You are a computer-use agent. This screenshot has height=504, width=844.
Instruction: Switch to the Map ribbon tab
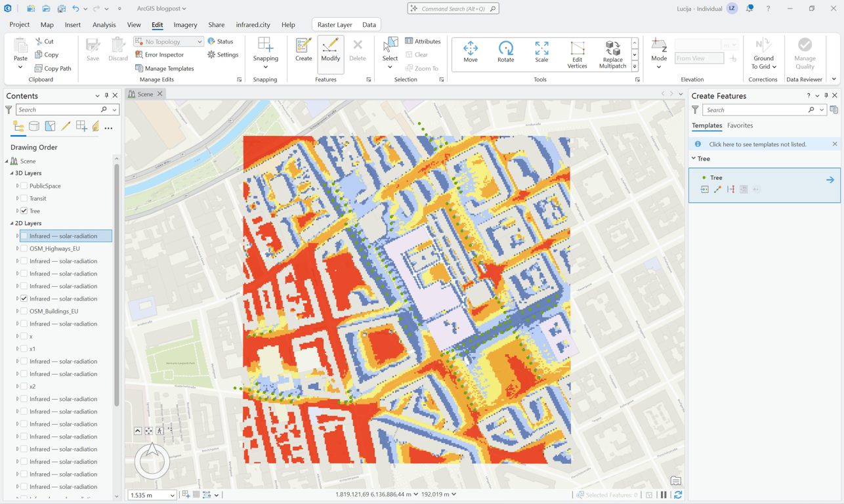(47, 25)
